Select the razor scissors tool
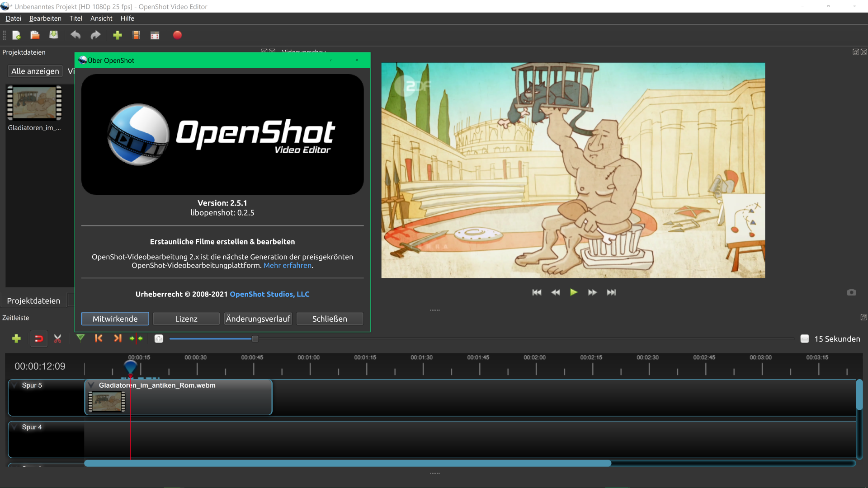 pos(57,338)
